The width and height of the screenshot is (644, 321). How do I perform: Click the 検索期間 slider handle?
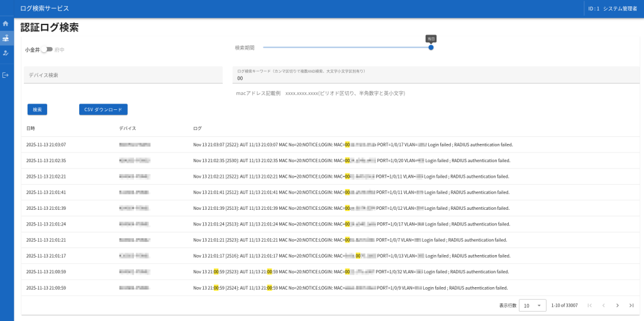pyautogui.click(x=431, y=47)
